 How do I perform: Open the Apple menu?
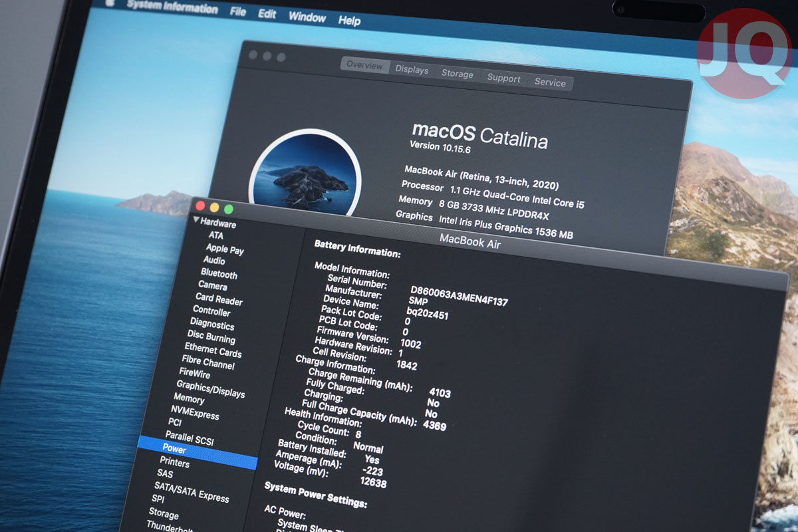click(109, 3)
